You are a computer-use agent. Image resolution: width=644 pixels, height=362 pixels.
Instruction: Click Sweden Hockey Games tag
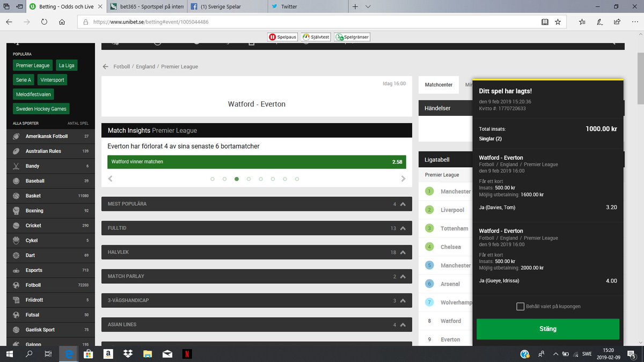pos(41,109)
